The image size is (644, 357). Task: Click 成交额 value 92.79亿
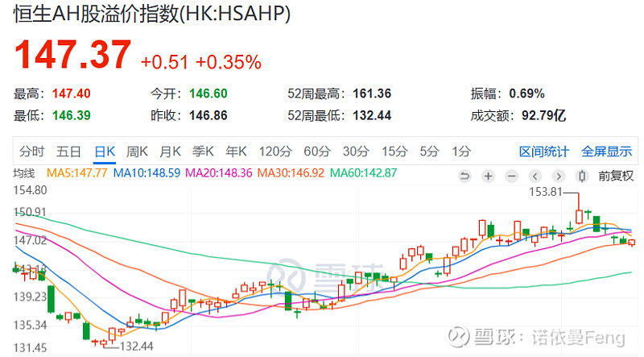pyautogui.click(x=544, y=115)
